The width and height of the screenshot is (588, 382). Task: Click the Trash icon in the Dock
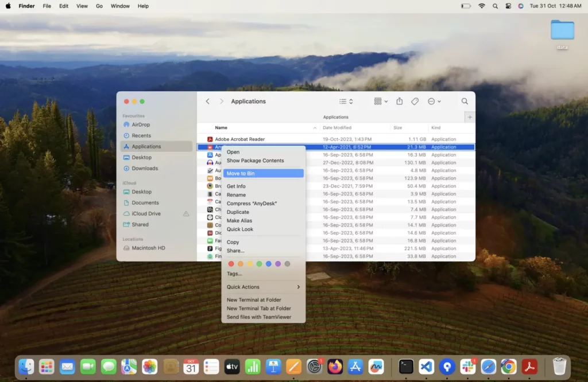[559, 367]
